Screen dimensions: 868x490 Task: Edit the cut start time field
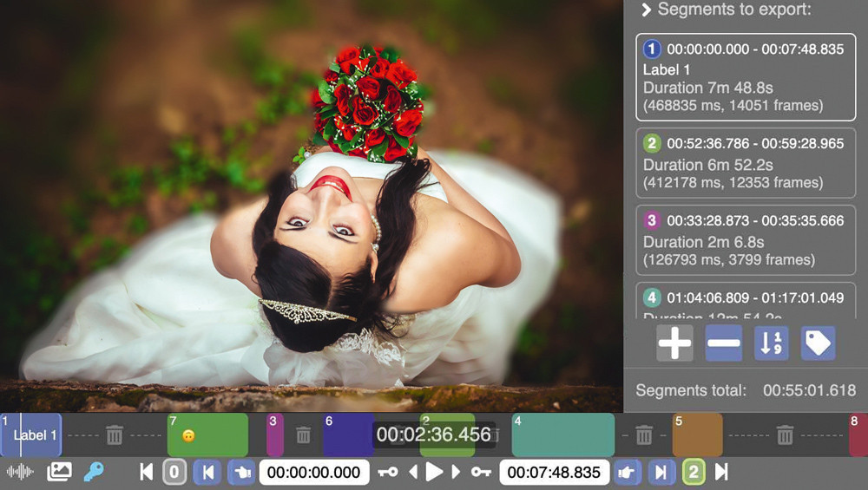click(314, 473)
